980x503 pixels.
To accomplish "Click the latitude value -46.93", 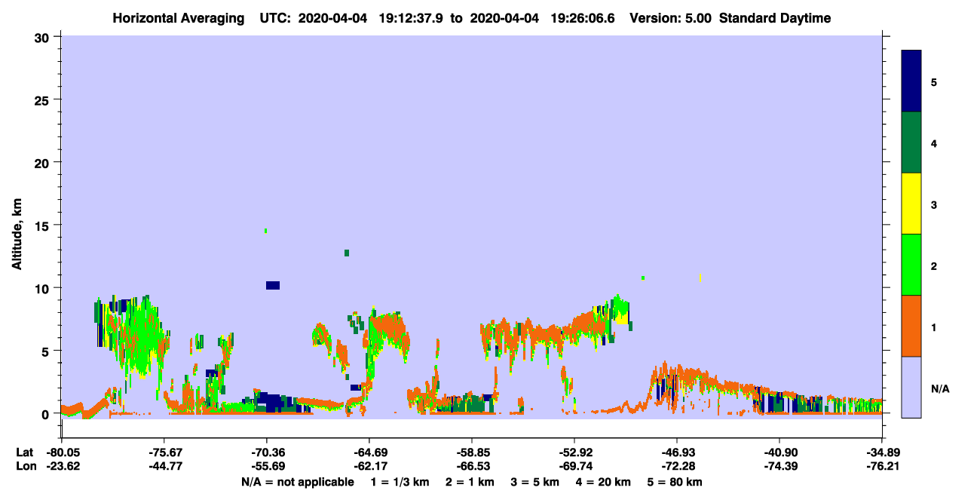I will pyautogui.click(x=677, y=452).
